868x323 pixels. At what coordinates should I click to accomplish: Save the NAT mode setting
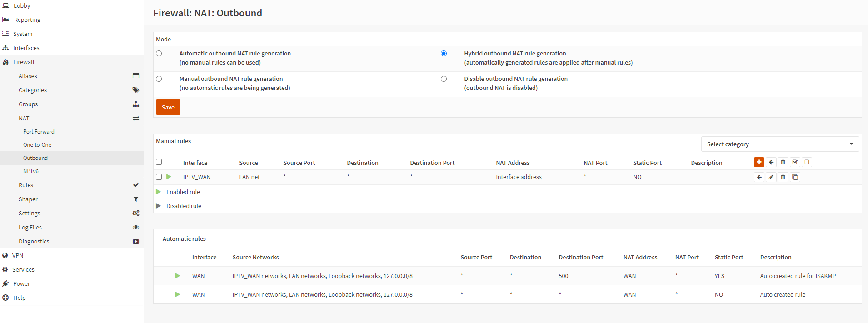(x=168, y=107)
